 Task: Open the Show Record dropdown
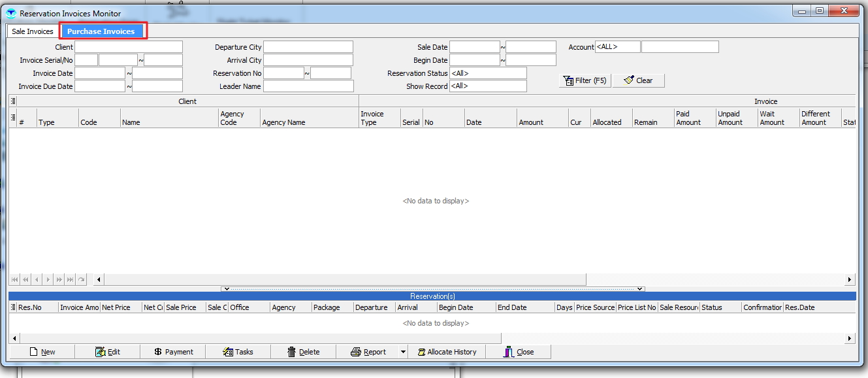click(487, 86)
